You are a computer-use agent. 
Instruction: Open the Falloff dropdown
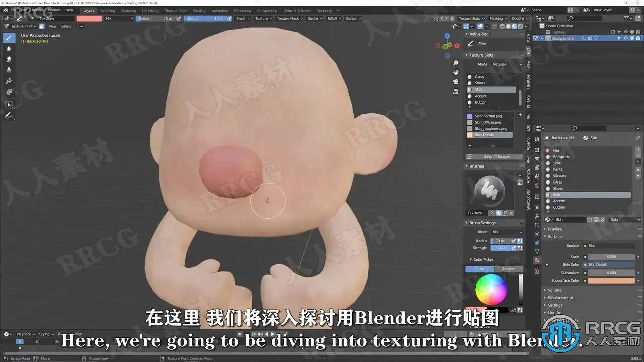point(334,19)
